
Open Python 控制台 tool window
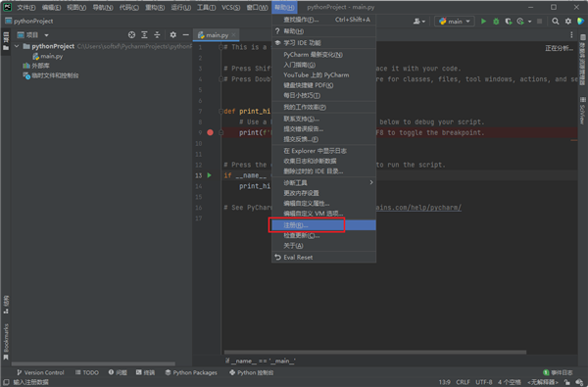click(x=251, y=372)
